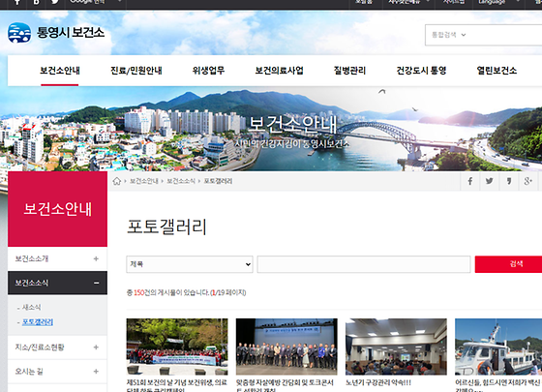Open the 제목 search-field select box
The height and width of the screenshot is (392, 542).
click(x=190, y=264)
